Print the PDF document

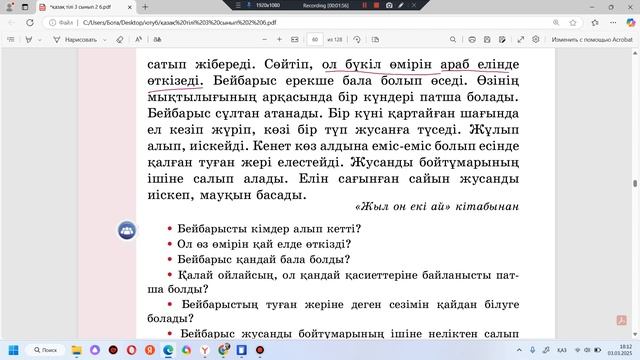click(x=472, y=40)
